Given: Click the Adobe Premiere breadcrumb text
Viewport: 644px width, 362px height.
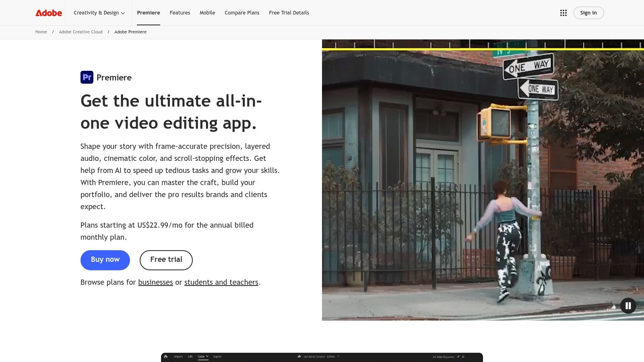Looking at the screenshot, I should [130, 32].
